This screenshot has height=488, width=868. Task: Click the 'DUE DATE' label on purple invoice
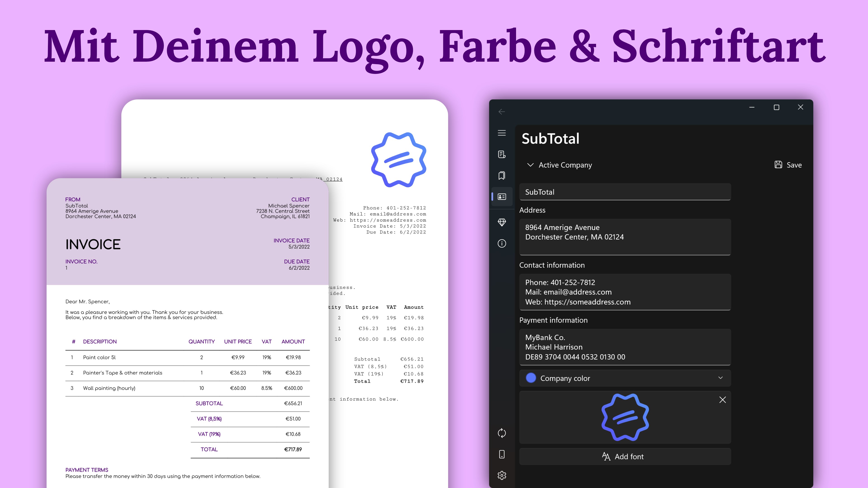pos(297,262)
